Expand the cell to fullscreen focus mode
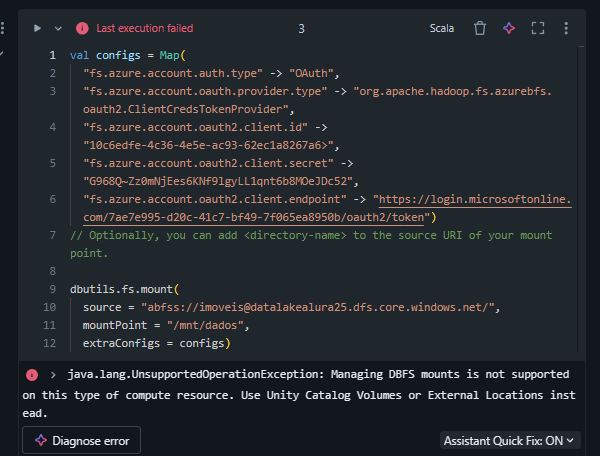600x456 pixels. [538, 28]
